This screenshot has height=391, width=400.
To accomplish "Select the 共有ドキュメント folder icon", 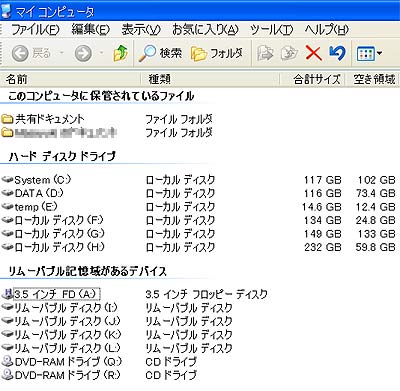I will click(7, 119).
